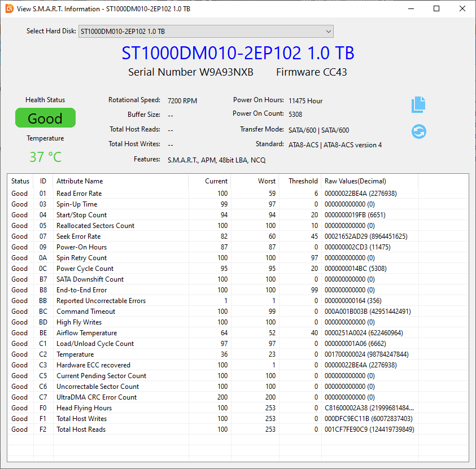Click the Worst column header
The image size is (476, 469).
tap(255, 181)
